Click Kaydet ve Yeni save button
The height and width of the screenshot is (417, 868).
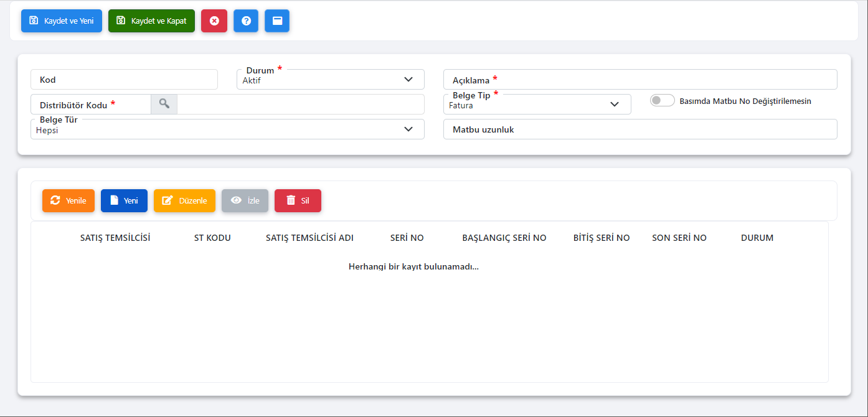62,21
